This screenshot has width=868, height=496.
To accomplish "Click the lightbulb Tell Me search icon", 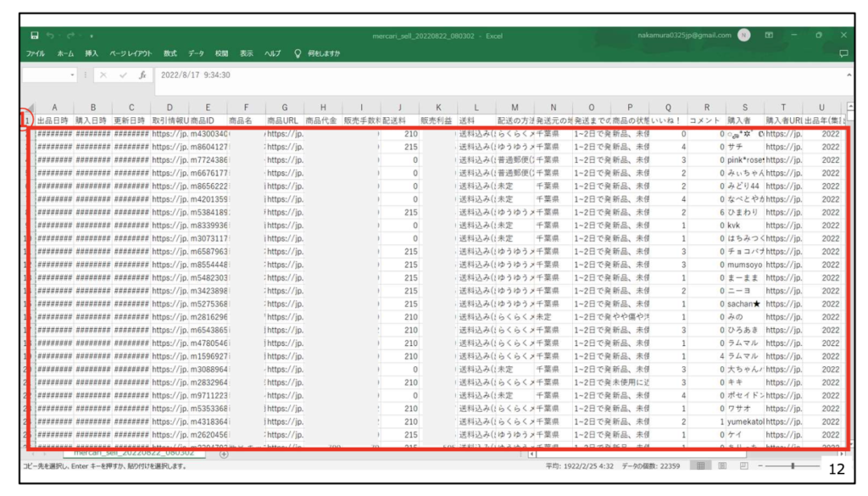I will click(x=298, y=53).
